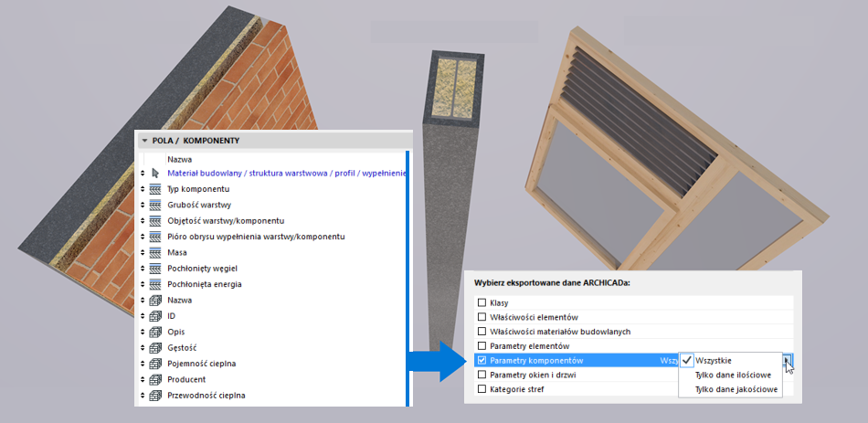Choose Tylko dane jakościowe option

point(730,389)
